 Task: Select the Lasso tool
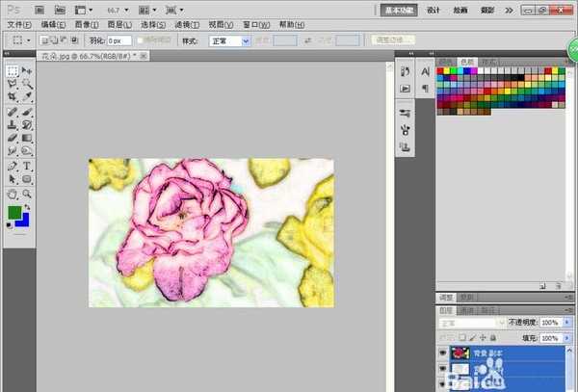12,85
